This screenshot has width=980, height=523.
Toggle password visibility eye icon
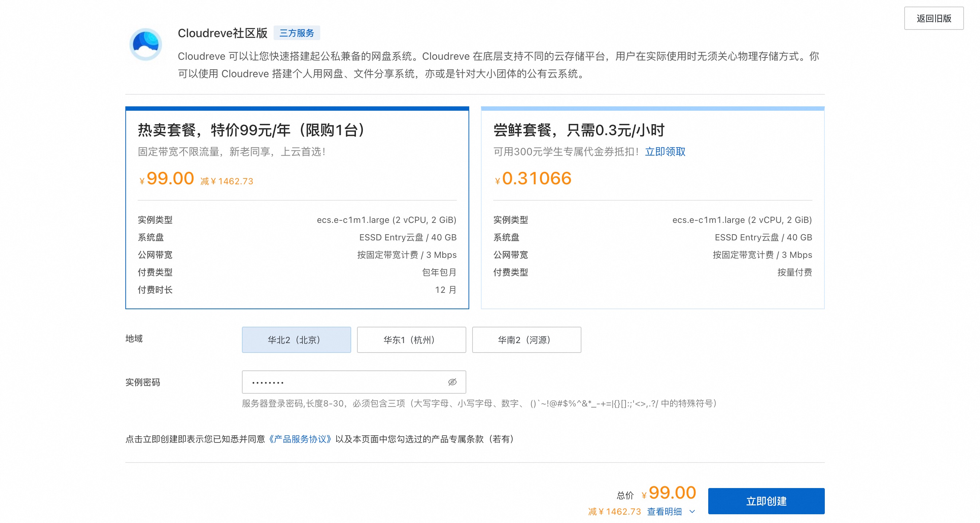pos(452,382)
